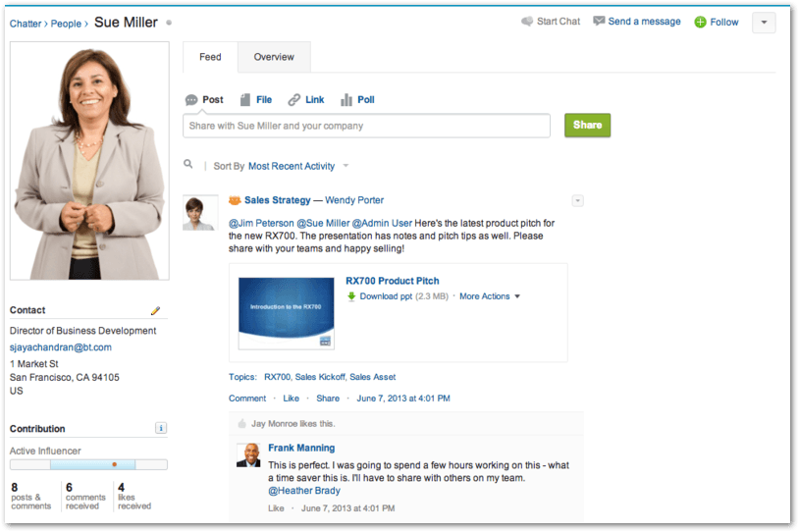Select the Poll bar chart icon
Viewport: 799px width, 532px height.
coord(346,100)
